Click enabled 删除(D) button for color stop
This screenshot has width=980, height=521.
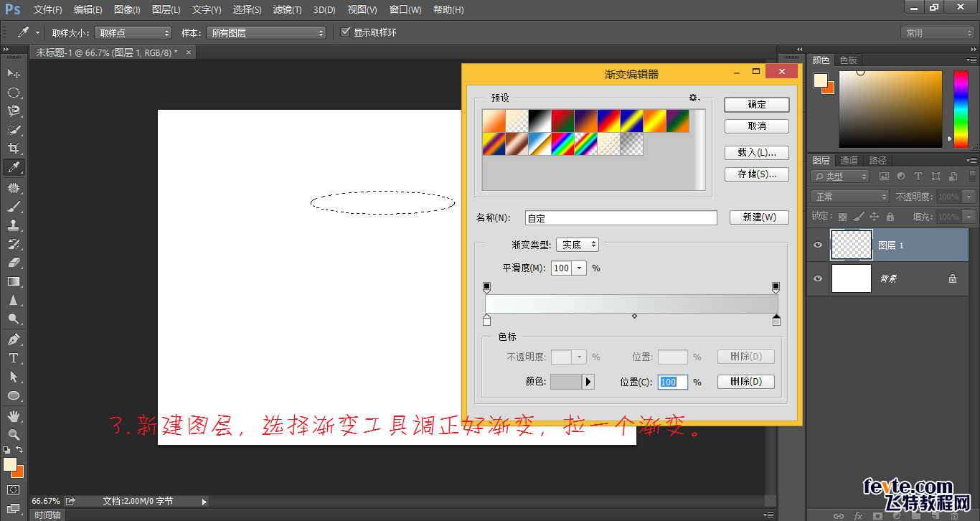click(746, 382)
